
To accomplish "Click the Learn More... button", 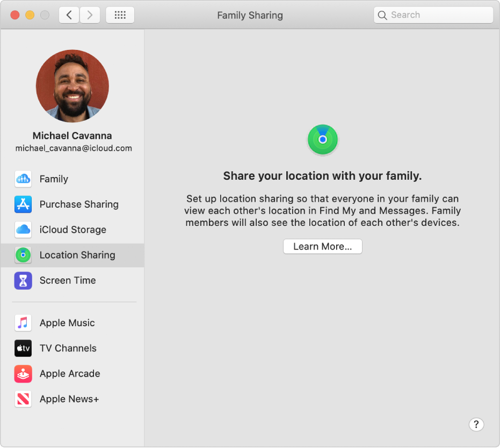I will [322, 246].
